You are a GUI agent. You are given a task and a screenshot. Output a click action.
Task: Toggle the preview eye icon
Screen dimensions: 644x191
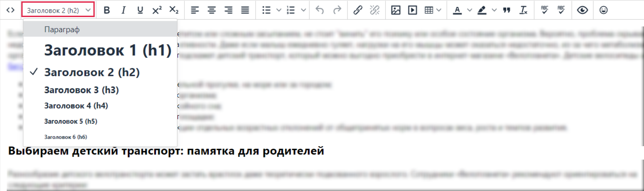click(x=582, y=10)
